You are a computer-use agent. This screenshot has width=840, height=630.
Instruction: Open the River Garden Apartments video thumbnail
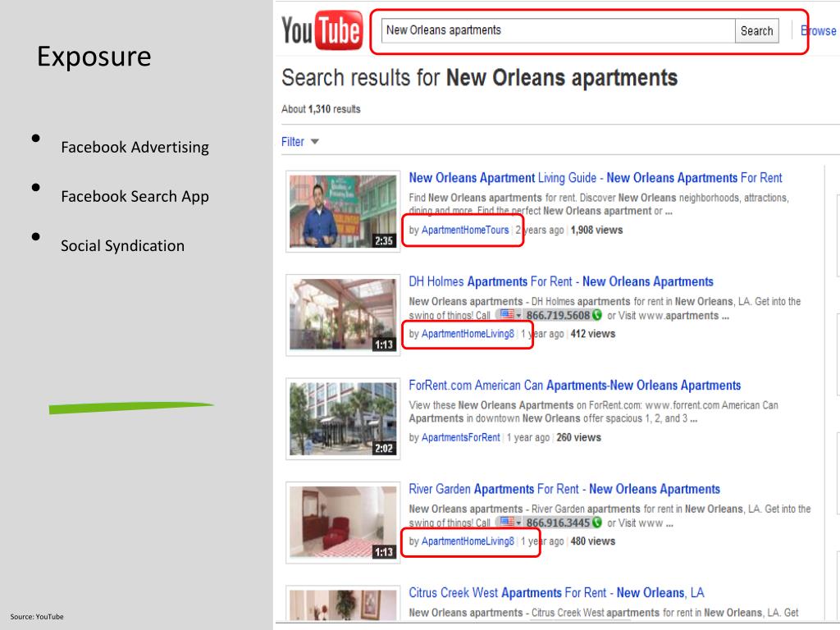tap(343, 523)
